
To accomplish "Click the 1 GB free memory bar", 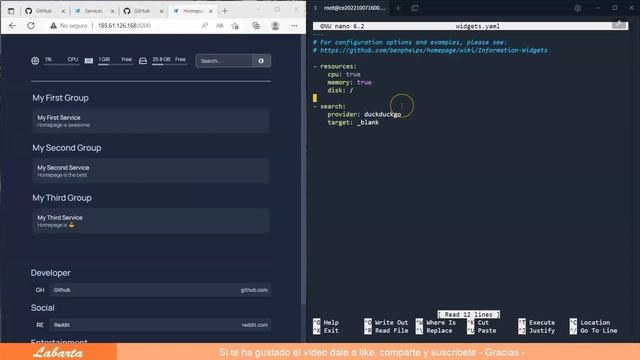I will pos(115,64).
